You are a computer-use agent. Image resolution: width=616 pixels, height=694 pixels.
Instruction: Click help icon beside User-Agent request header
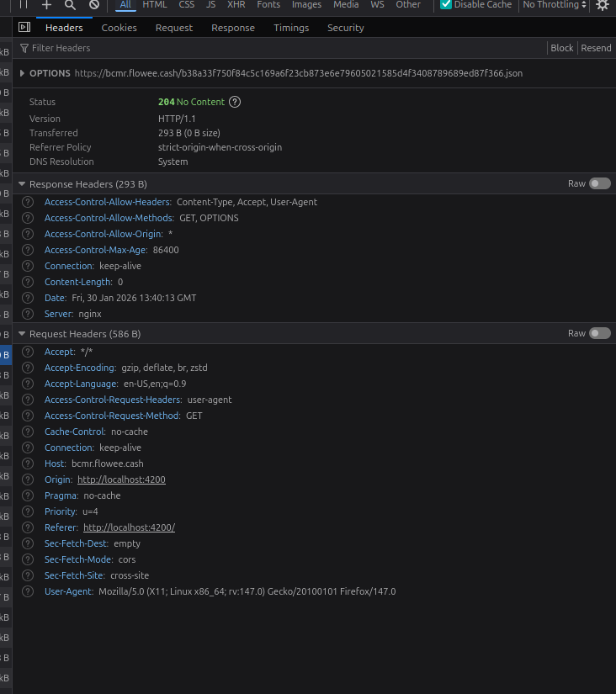tap(28, 591)
